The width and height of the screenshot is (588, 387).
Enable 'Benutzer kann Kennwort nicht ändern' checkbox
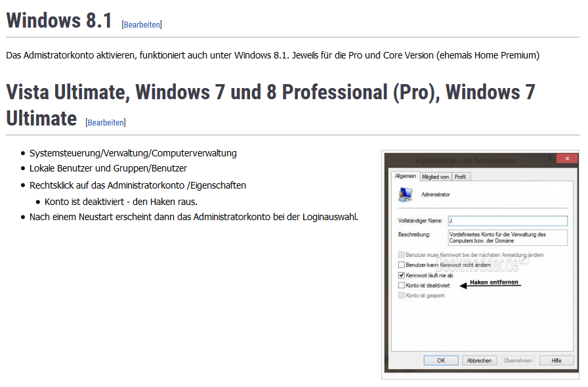(x=401, y=265)
